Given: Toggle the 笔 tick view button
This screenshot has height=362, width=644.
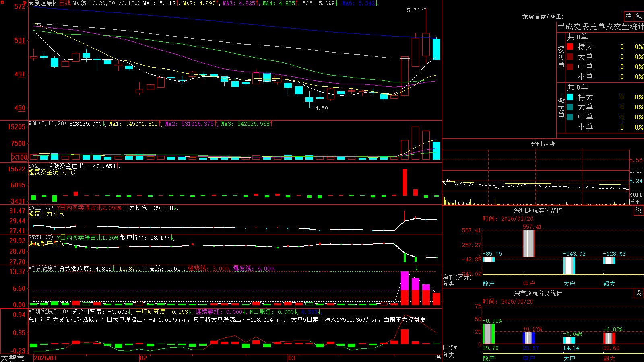Looking at the screenshot, I should (x=639, y=16).
